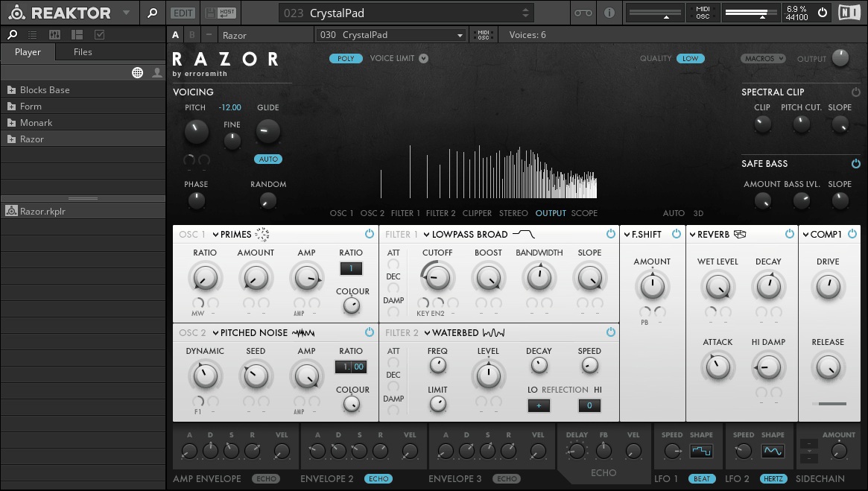Select the panel layout icon in the browser toolbar
This screenshot has height=491, width=868.
point(76,34)
